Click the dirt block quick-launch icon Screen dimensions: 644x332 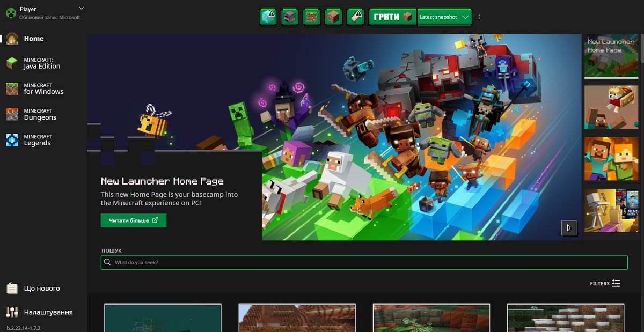(334, 17)
